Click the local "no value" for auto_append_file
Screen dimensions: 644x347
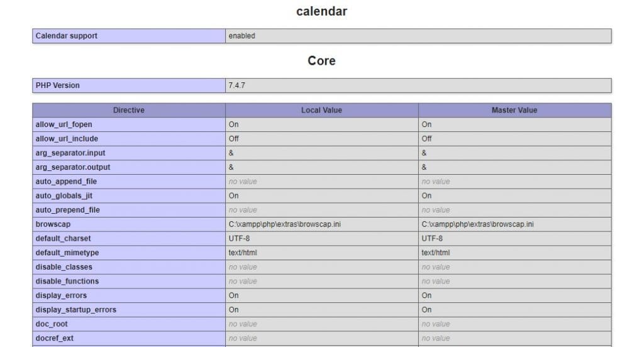243,182
